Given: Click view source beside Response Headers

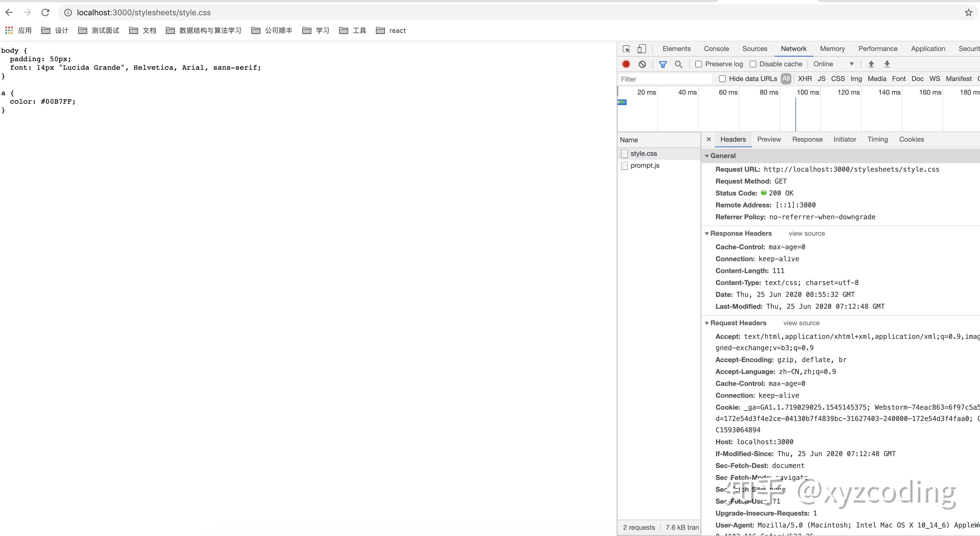Looking at the screenshot, I should click(806, 233).
